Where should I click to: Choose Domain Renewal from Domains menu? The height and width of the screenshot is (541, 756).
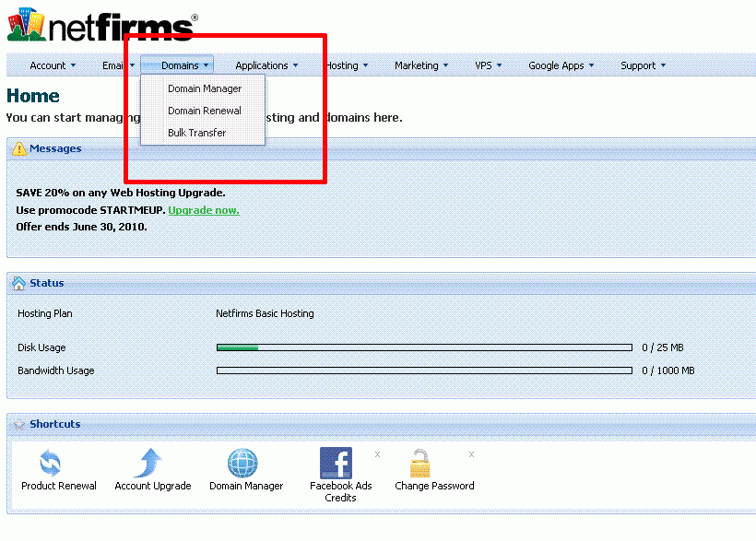[205, 111]
